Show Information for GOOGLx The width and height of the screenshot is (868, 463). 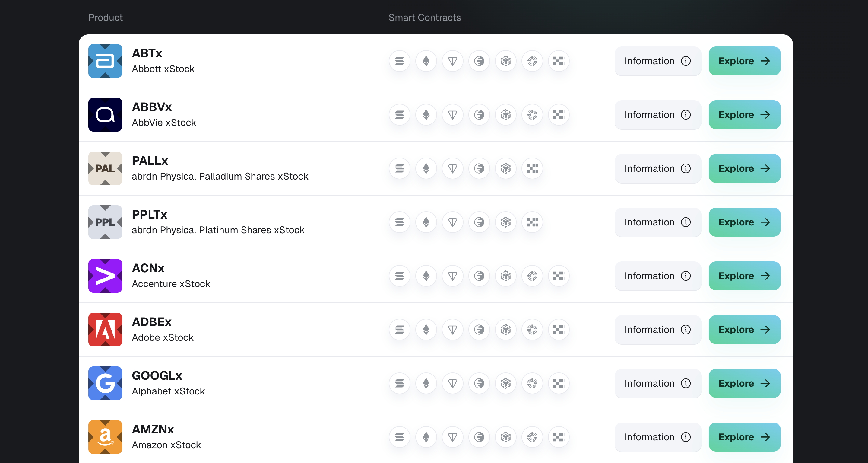point(657,383)
